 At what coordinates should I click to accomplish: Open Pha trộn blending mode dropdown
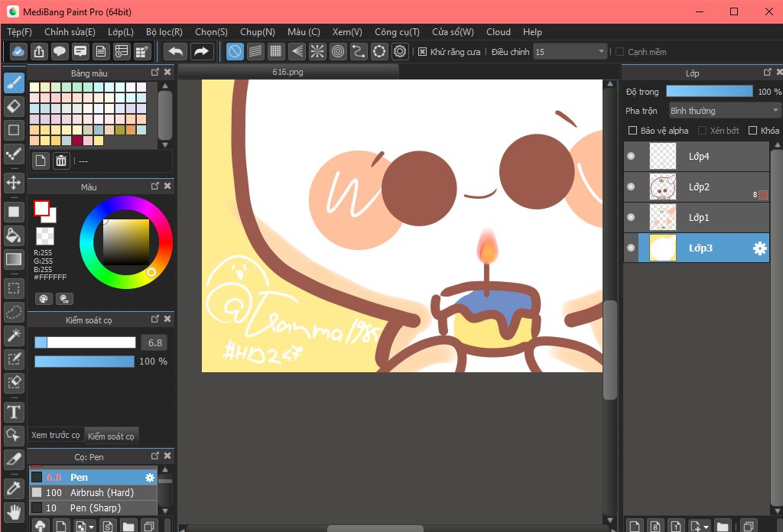click(x=723, y=110)
